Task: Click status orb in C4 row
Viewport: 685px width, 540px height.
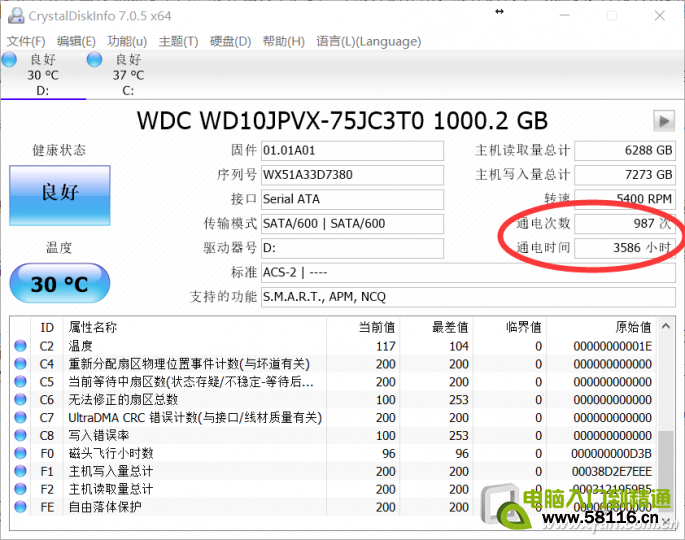Action: point(20,364)
